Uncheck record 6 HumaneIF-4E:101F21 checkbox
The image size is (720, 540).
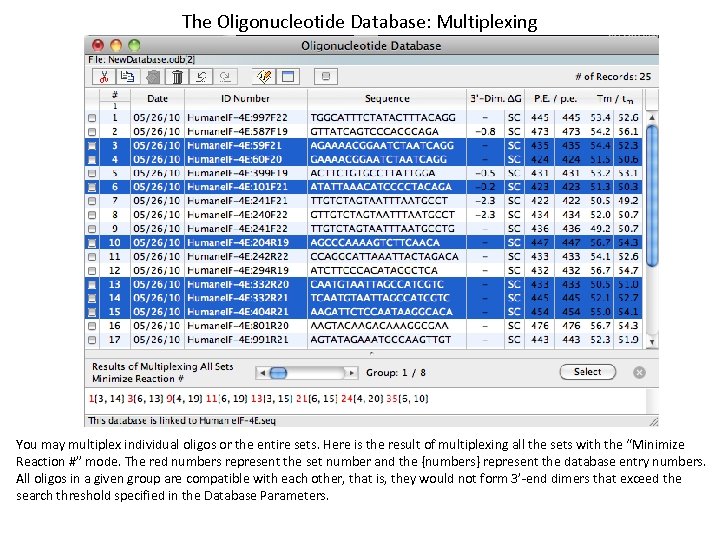click(x=92, y=187)
